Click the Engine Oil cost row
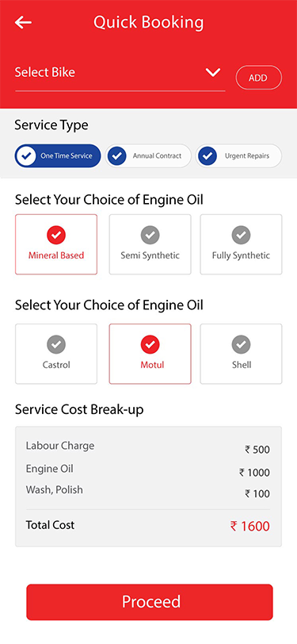Screen dimensions: 297x644 point(148,470)
